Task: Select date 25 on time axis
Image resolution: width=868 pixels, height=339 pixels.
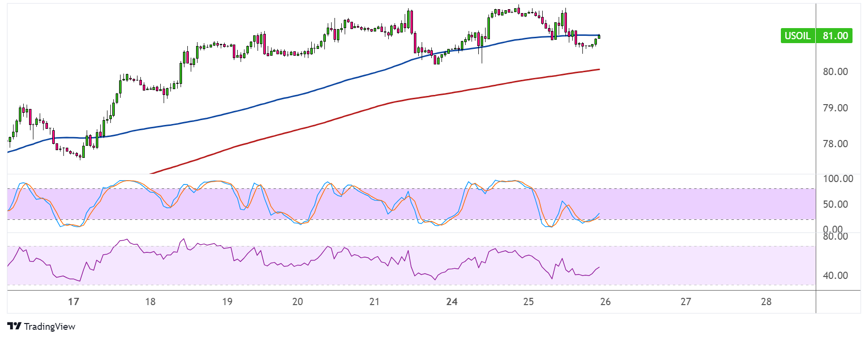Action: 528,302
